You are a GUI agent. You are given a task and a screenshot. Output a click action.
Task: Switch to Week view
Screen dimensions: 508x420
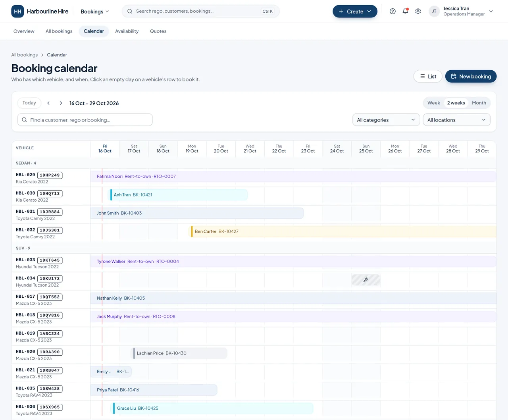tap(434, 103)
